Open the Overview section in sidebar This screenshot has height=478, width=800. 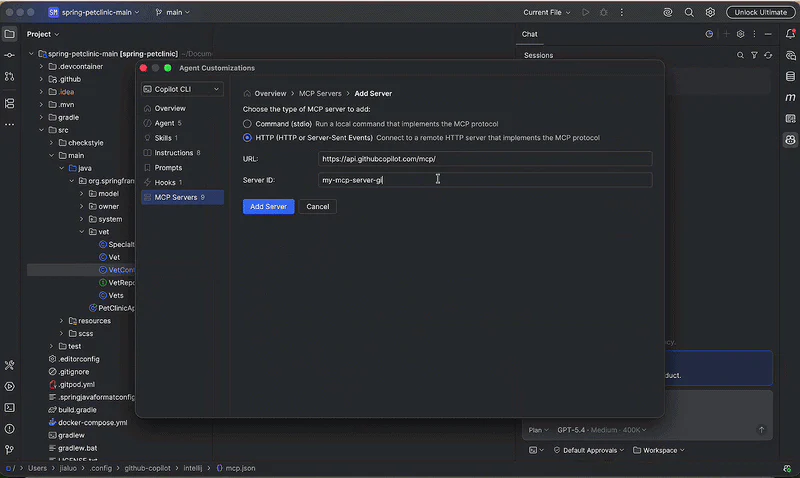point(182,109)
